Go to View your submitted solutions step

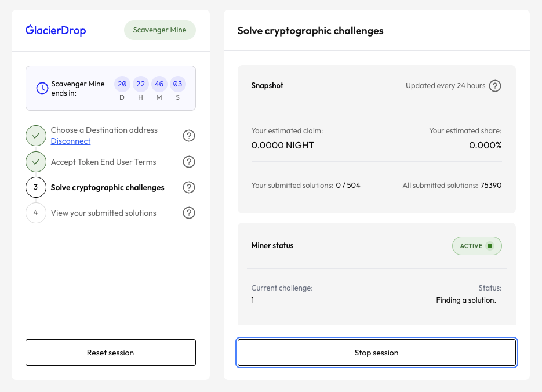coord(104,213)
